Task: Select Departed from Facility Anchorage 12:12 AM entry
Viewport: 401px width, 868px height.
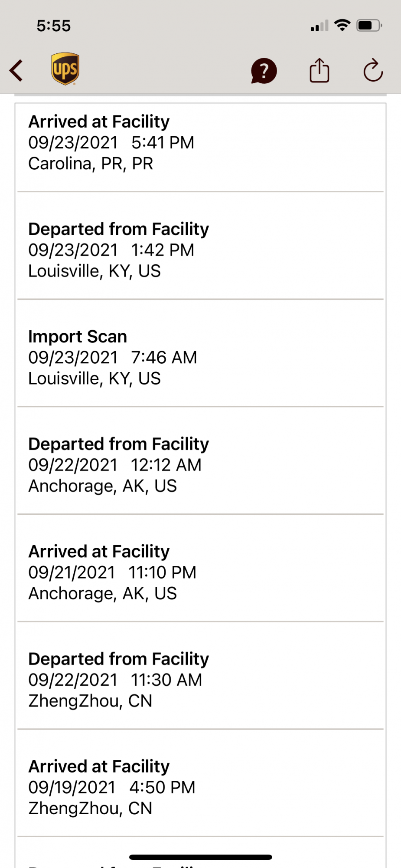Action: pos(200,461)
